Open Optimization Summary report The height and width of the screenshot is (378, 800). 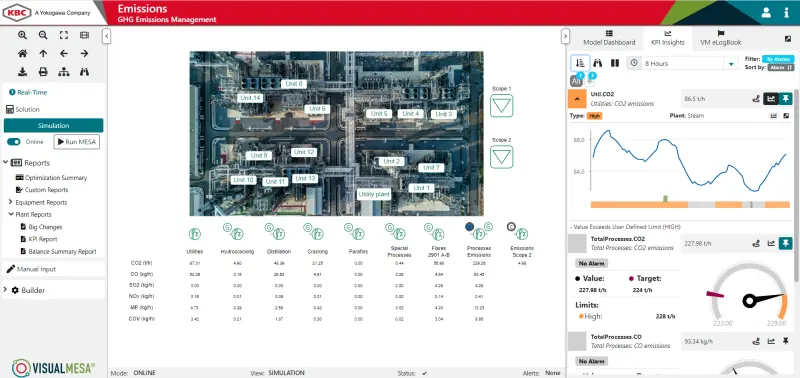52,178
